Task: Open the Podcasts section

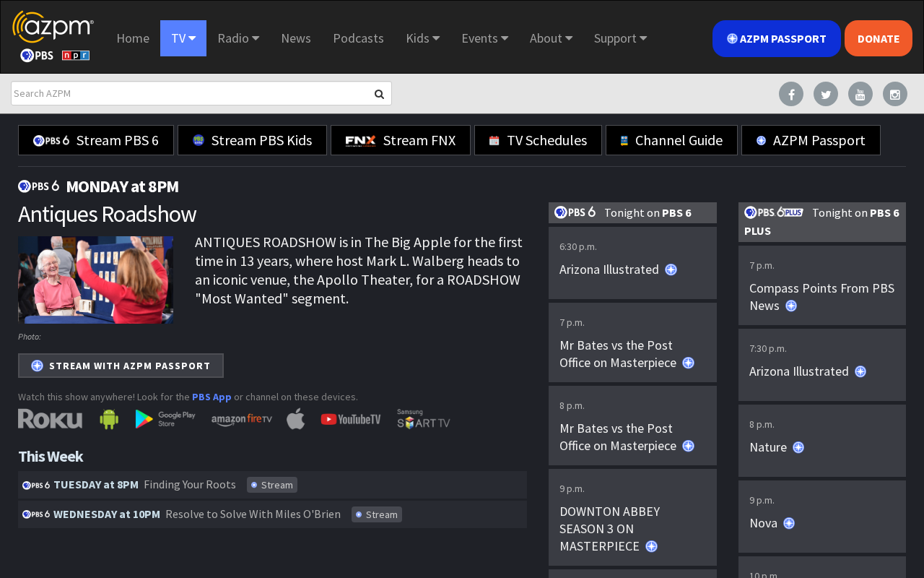Action: pyautogui.click(x=358, y=38)
